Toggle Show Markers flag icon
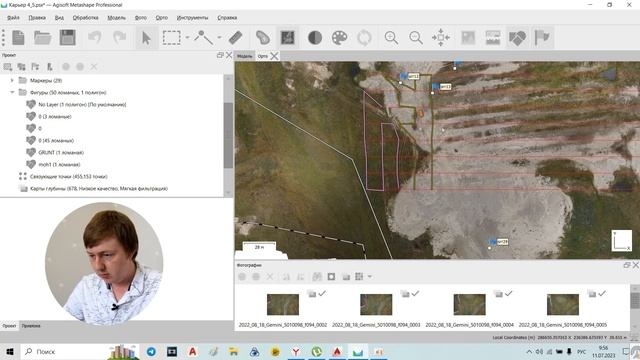Viewport: 640px width, 360px height. tap(542, 38)
